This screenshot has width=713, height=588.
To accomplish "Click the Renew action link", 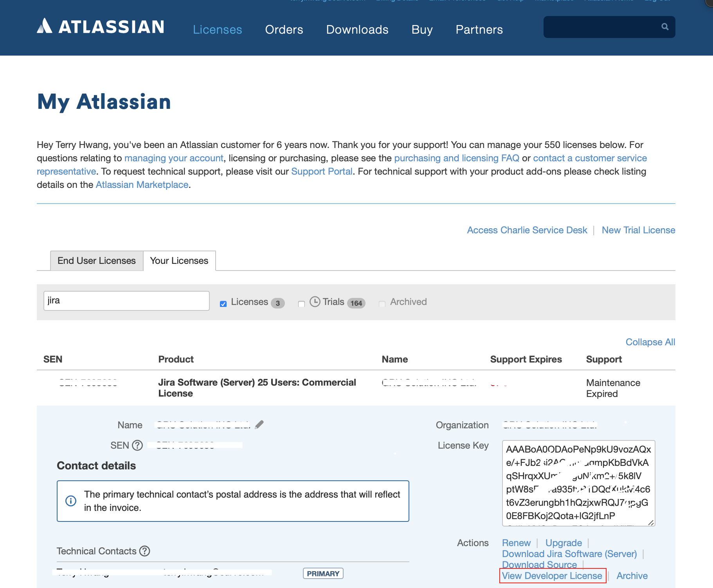I will click(517, 543).
